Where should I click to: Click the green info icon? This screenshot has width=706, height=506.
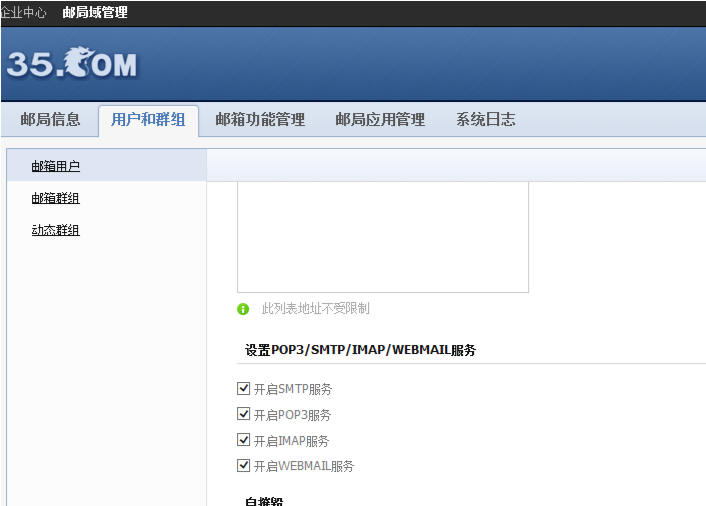point(243,309)
